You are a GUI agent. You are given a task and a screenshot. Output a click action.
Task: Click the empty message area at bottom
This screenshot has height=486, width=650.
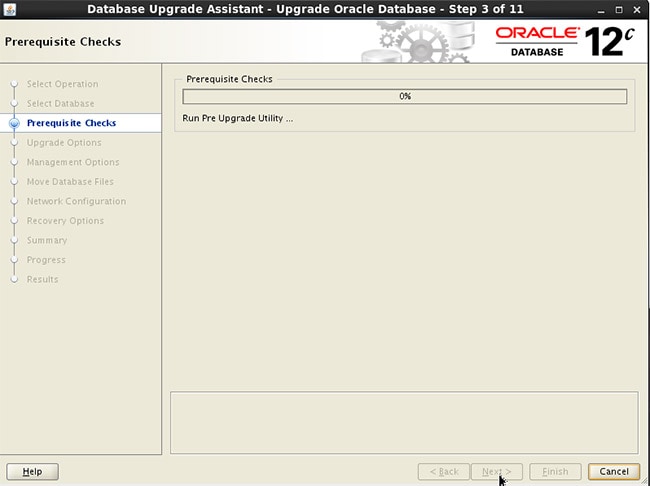point(404,423)
